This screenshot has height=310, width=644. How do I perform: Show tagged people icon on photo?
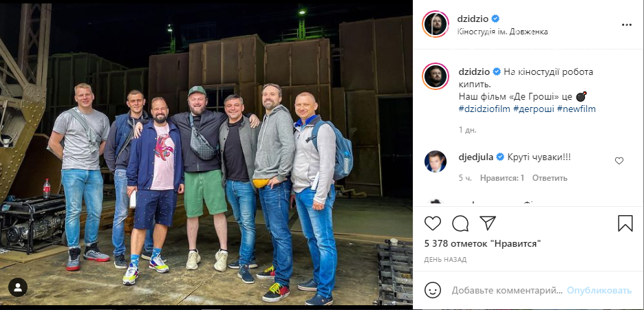18,287
